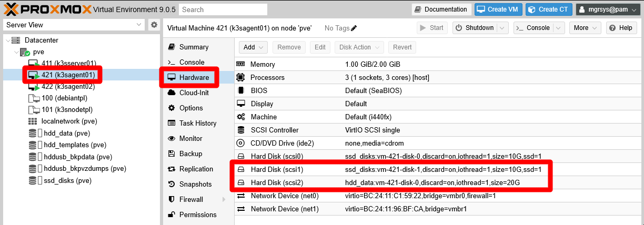Open the Hardware tab
Image resolution: width=644 pixels, height=225 pixels.
coord(198,77)
